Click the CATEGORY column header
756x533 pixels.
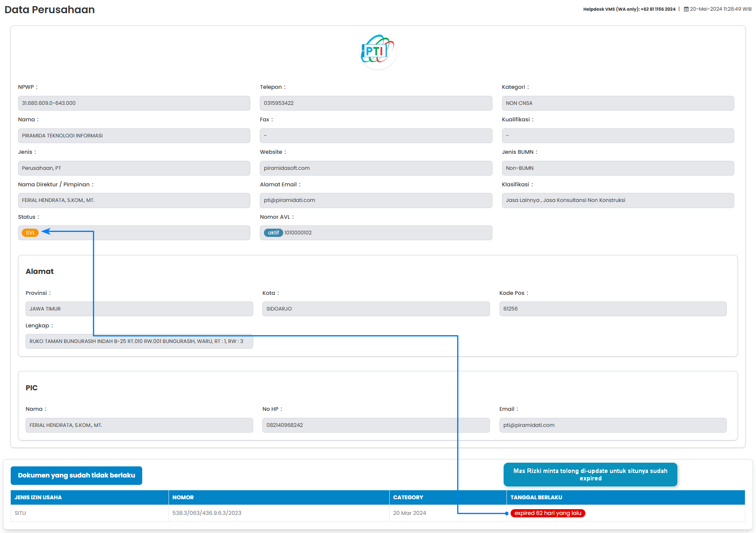click(x=408, y=497)
